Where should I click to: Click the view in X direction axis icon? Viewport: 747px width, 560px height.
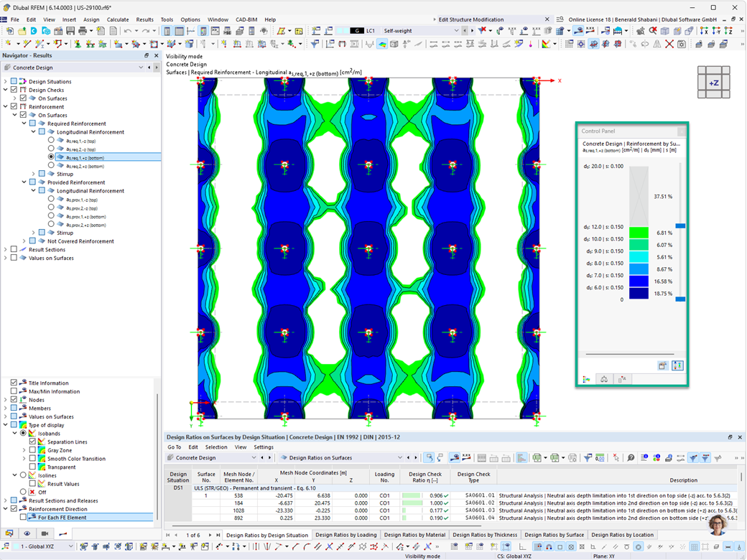705,31
